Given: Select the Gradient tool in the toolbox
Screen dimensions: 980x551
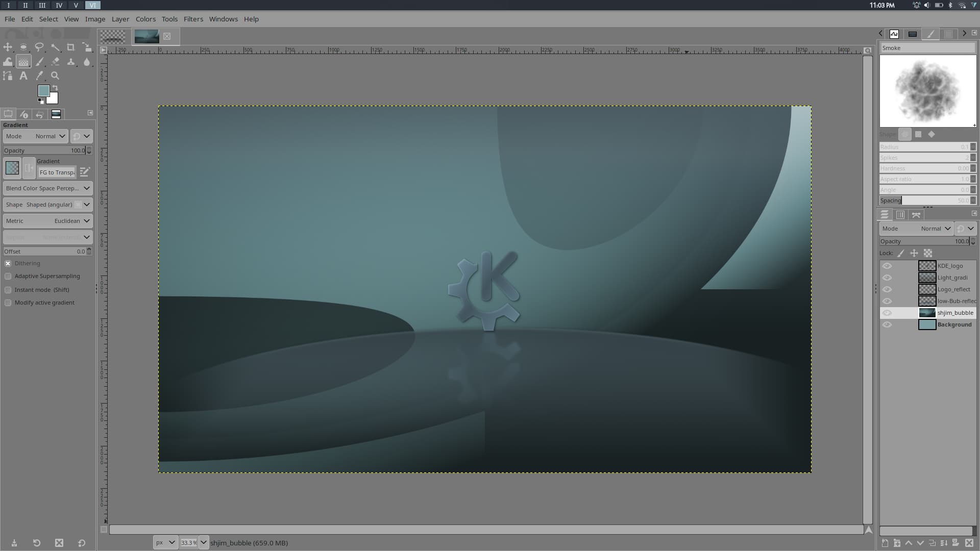Looking at the screenshot, I should pos(23,62).
